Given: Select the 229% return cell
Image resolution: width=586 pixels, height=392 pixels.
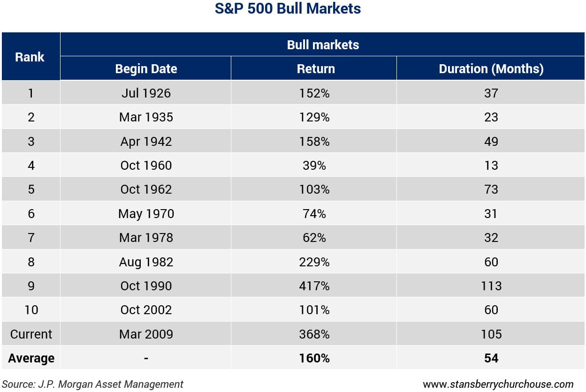Looking at the screenshot, I should tap(314, 262).
